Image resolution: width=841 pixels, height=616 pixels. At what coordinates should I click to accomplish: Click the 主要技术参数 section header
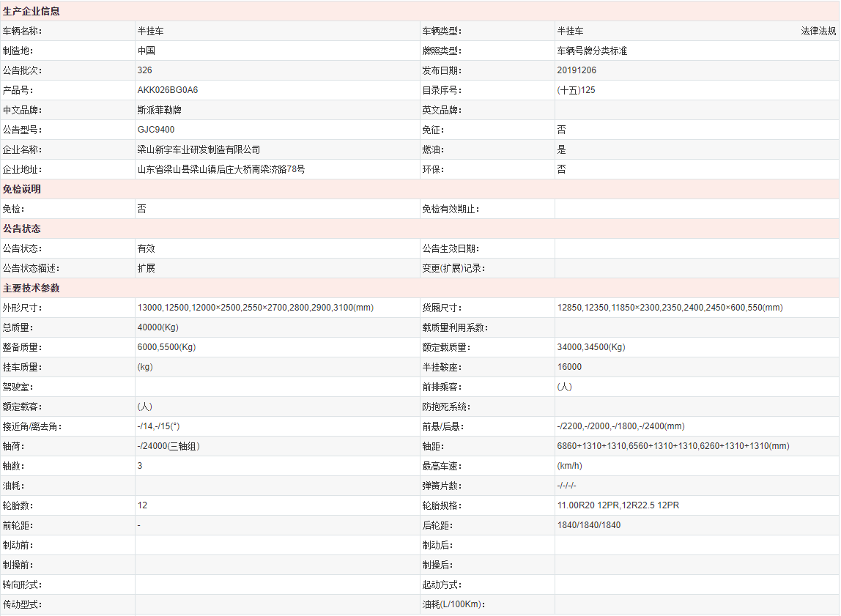32,288
